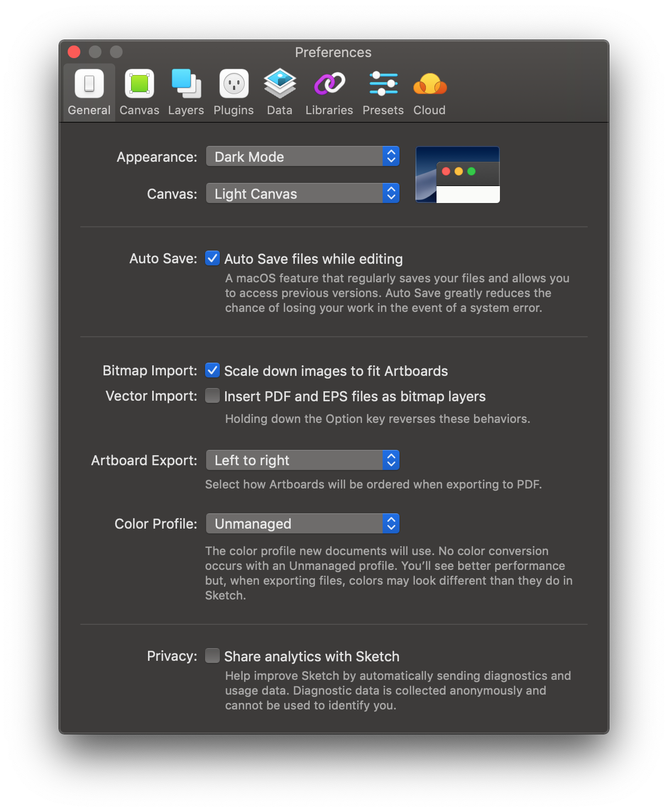Screen dimensions: 668x812
Task: Open the Canvas preferences icon
Action: pyautogui.click(x=140, y=84)
